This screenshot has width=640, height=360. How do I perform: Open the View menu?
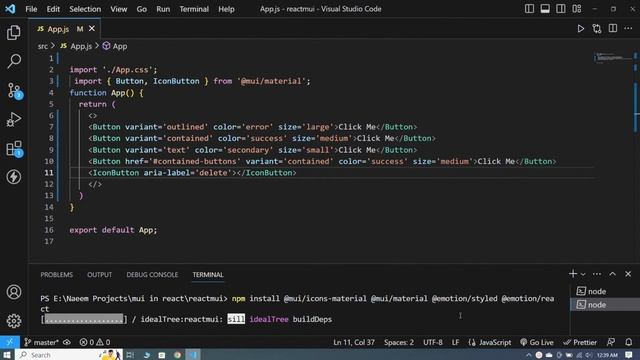pos(118,9)
